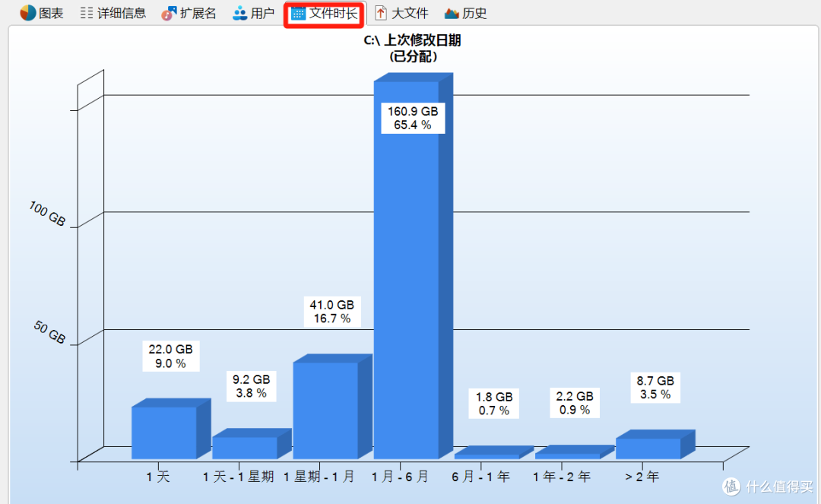Click the 1 月 - 6 月 axis label
This screenshot has width=821, height=504.
pyautogui.click(x=400, y=477)
